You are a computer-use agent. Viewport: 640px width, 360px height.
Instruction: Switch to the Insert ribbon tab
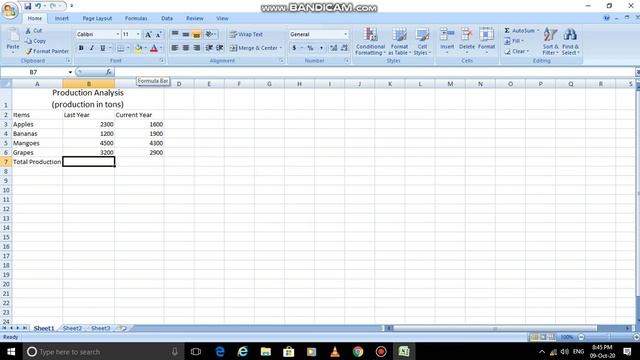click(x=62, y=18)
